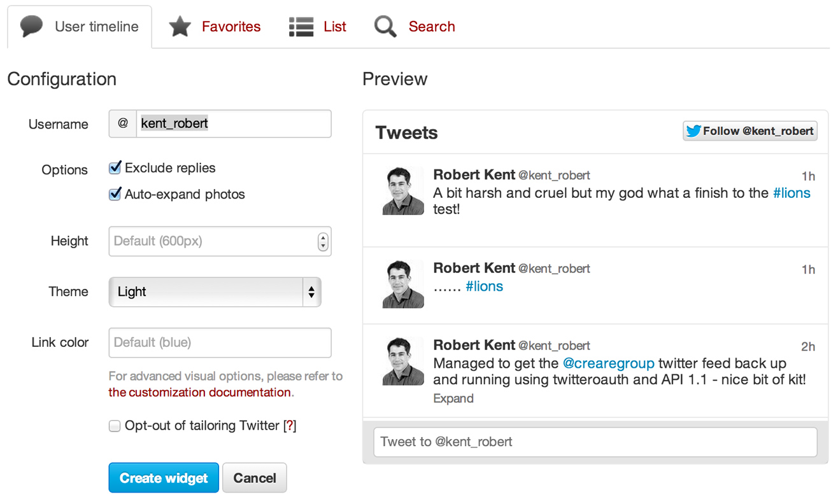The width and height of the screenshot is (838, 504).
Task: Click Robert Kent name in third tweet
Action: 474,346
